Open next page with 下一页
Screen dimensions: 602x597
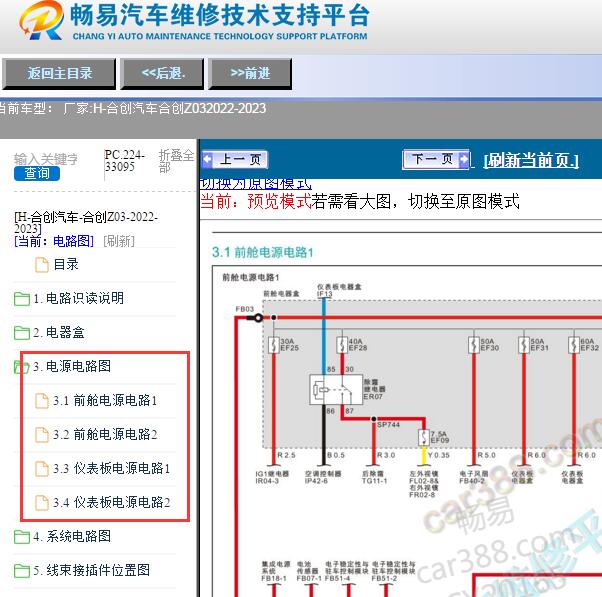436,159
